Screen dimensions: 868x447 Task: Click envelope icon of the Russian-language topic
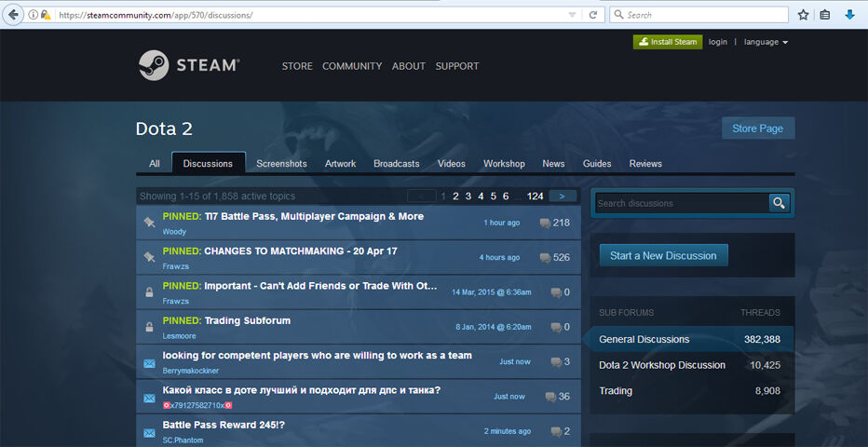click(x=149, y=399)
